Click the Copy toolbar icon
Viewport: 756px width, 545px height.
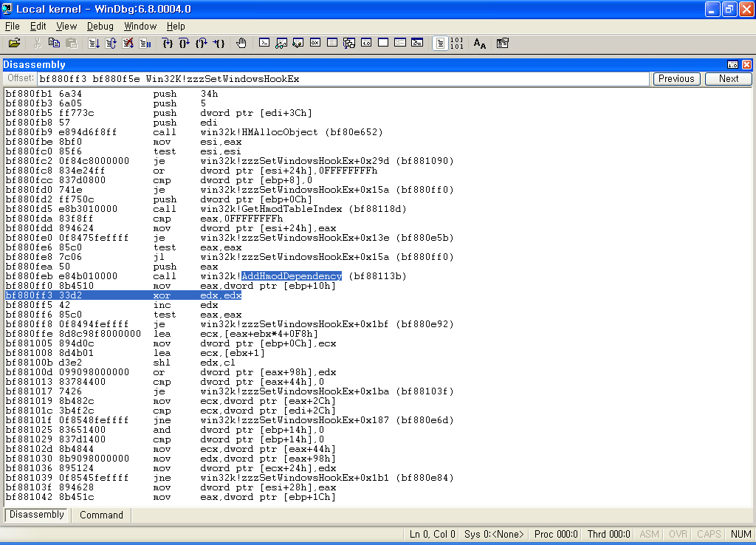click(54, 44)
